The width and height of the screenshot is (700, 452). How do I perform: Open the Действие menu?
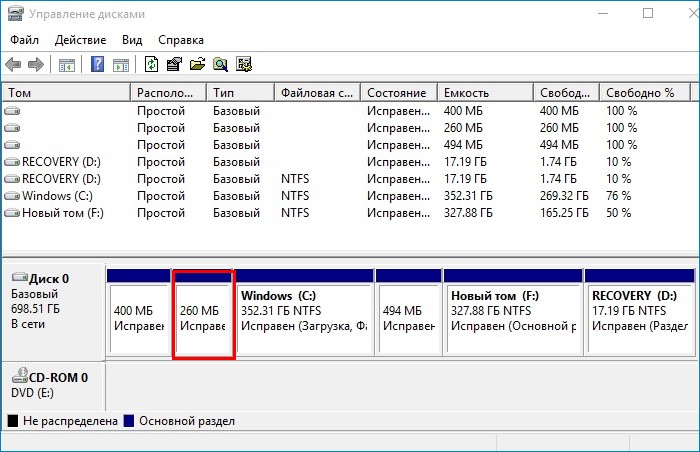81,40
